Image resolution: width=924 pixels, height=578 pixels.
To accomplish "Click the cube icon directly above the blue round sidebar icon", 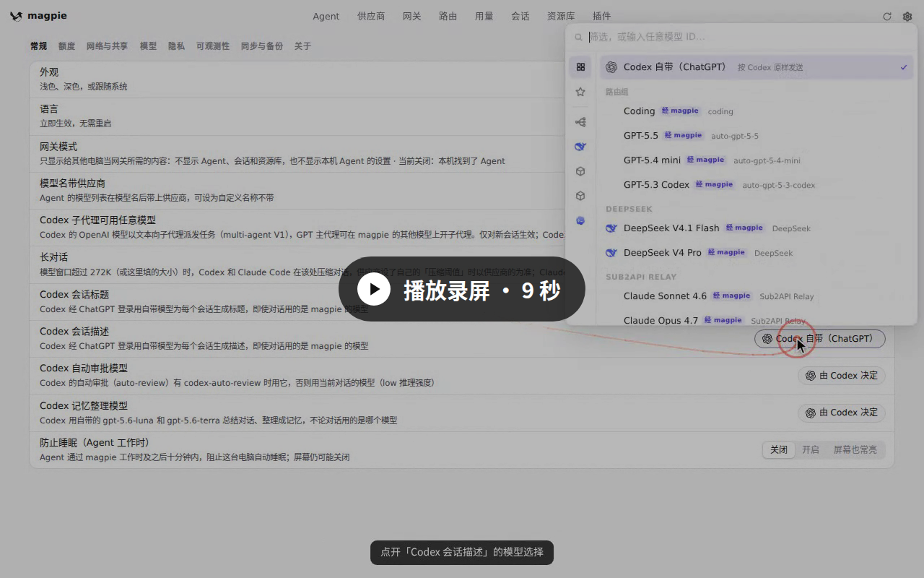I will [x=580, y=196].
